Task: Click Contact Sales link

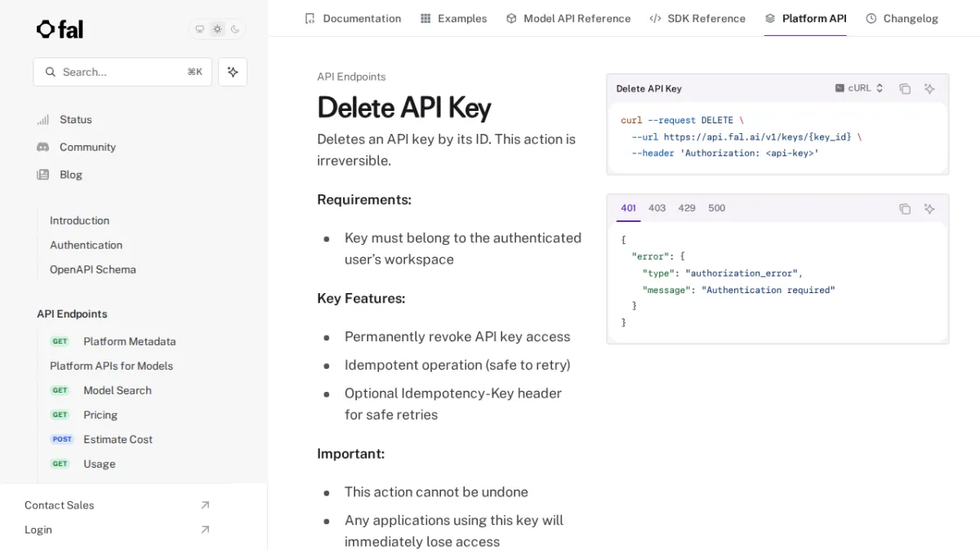Action: tap(59, 505)
